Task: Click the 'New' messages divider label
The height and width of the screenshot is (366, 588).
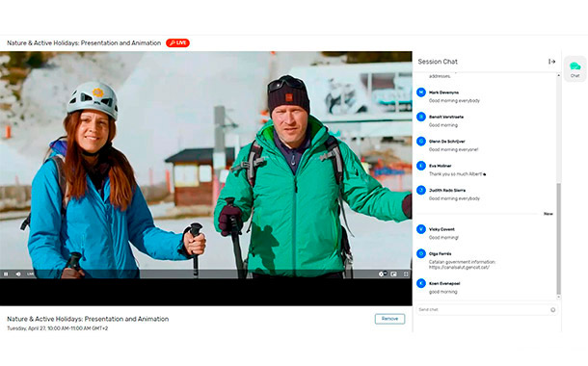Action: (548, 214)
